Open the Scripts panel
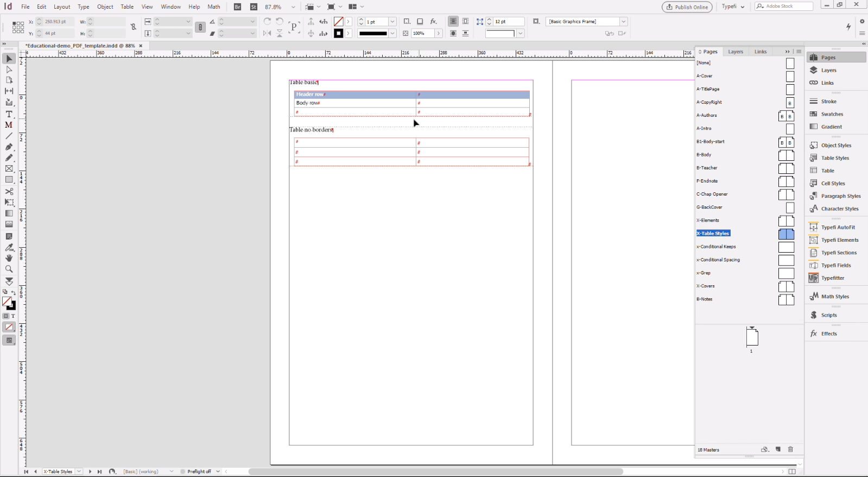This screenshot has height=477, width=868. (829, 315)
